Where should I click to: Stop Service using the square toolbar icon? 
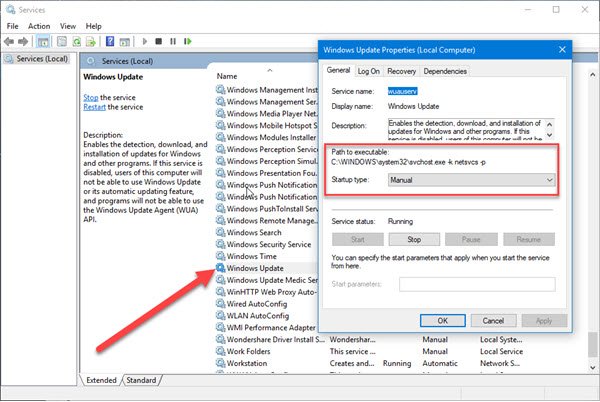[x=158, y=41]
